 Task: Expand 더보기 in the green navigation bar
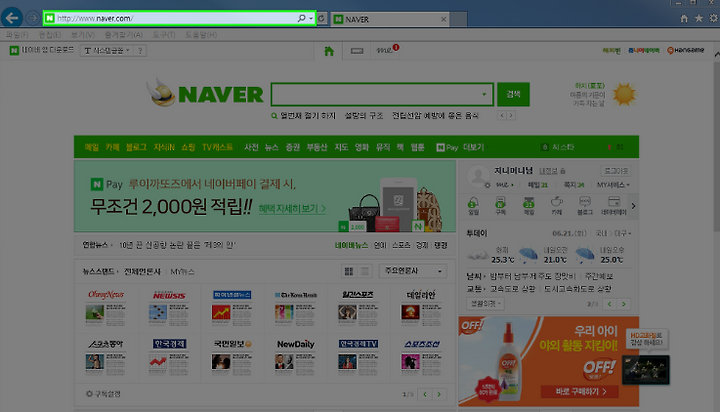(473, 147)
